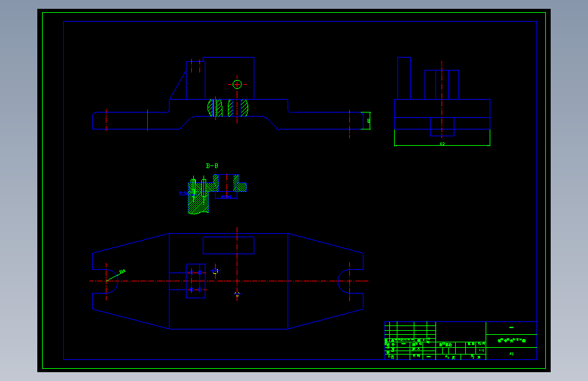Select the 112 width dimension text

442,144
